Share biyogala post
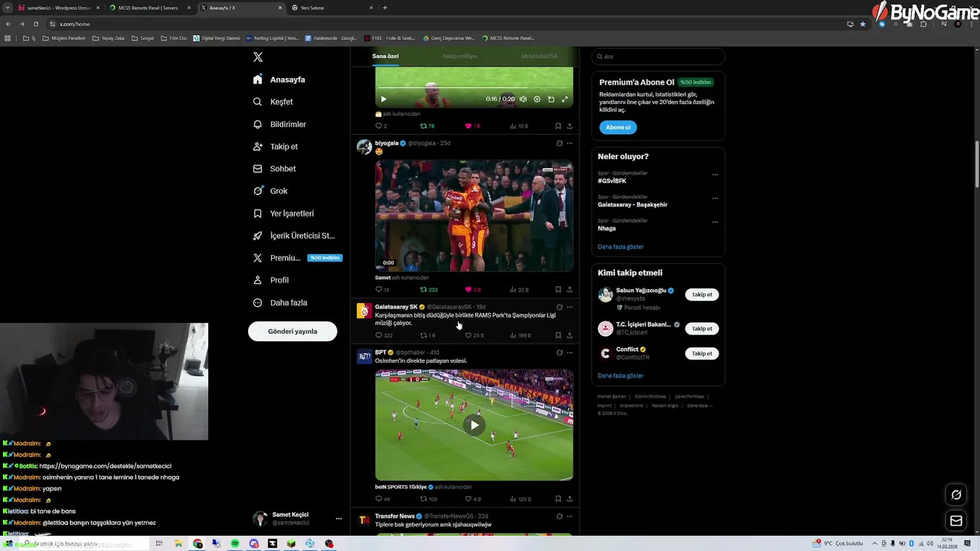The height and width of the screenshot is (551, 980). tap(570, 289)
